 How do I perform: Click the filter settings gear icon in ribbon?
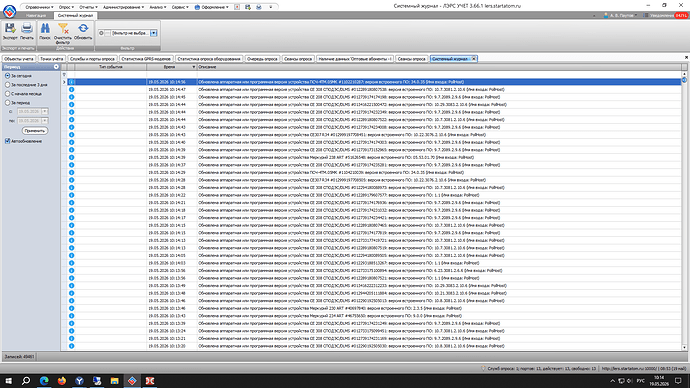click(x=101, y=33)
